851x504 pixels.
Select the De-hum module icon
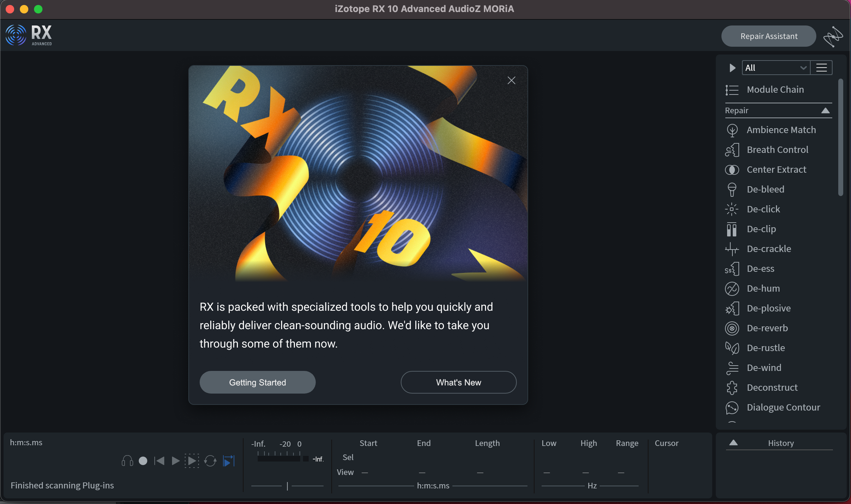(732, 288)
